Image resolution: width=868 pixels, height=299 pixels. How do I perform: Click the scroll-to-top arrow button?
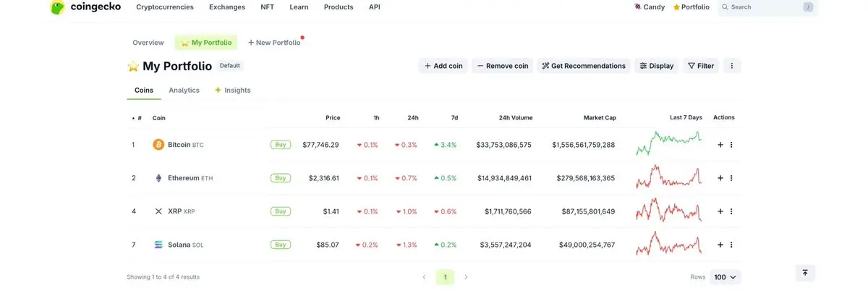(805, 273)
